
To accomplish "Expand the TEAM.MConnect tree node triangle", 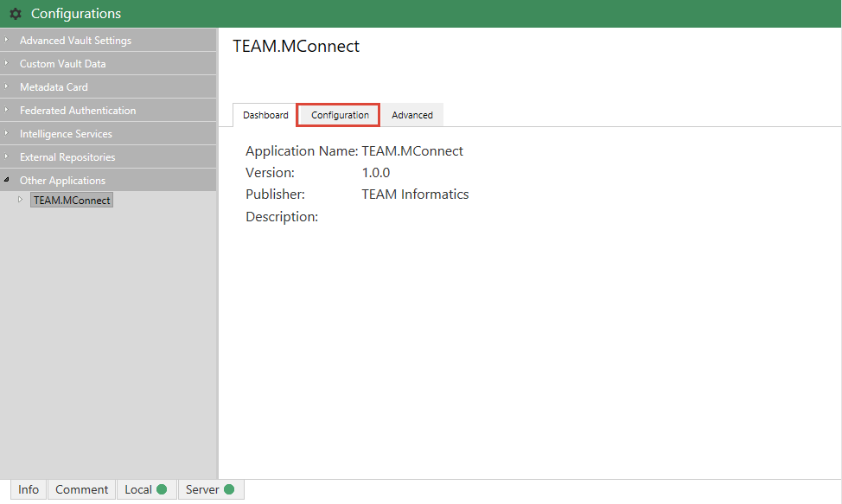I will tap(21, 200).
